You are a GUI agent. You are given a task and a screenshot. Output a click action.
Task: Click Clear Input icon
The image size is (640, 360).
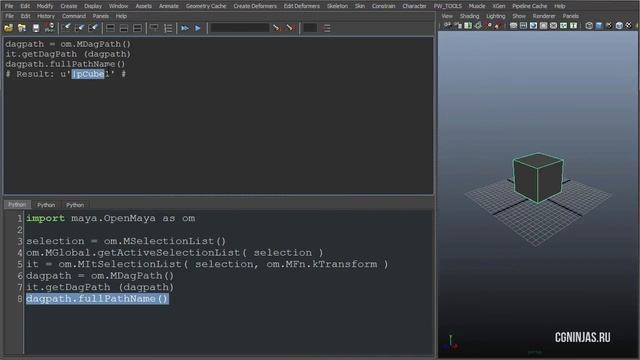[x=80, y=28]
